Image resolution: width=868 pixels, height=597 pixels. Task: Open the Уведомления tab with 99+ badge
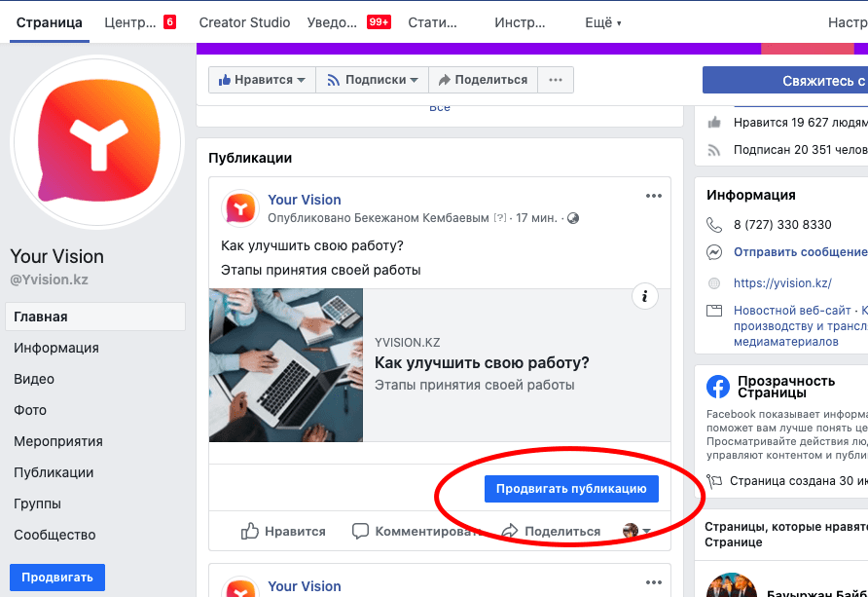[x=348, y=22]
